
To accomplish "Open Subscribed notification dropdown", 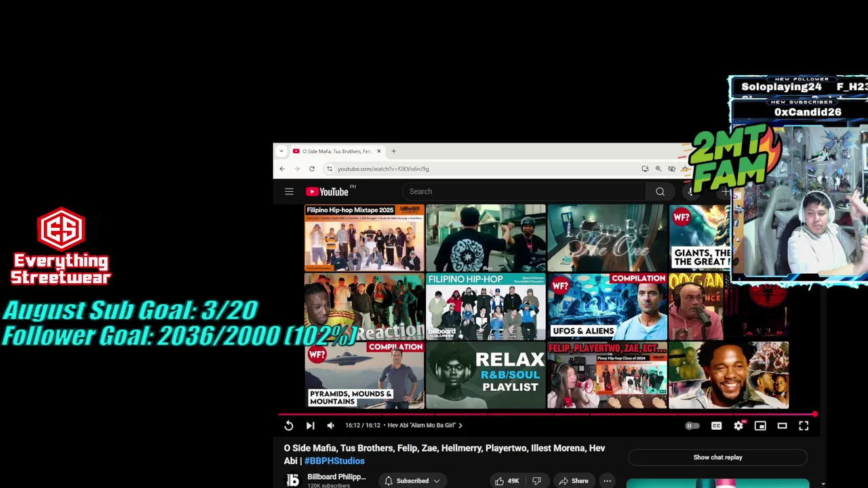I will (412, 481).
